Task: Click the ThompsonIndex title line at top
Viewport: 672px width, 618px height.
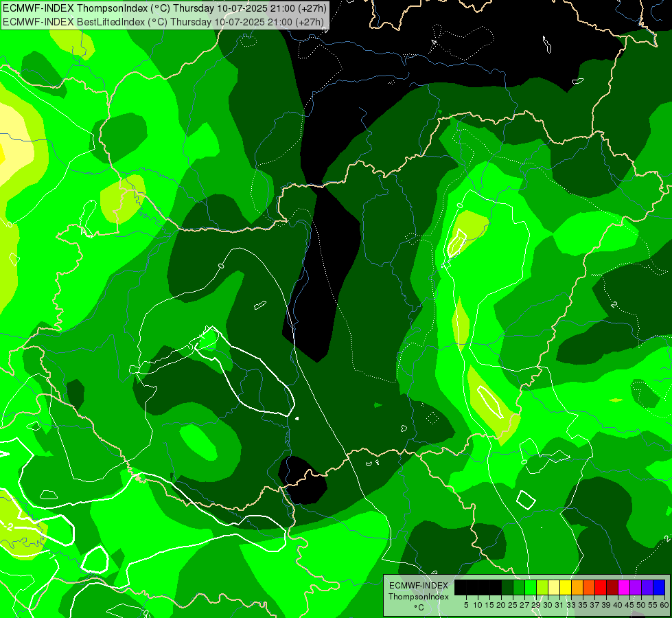Action: [x=165, y=8]
